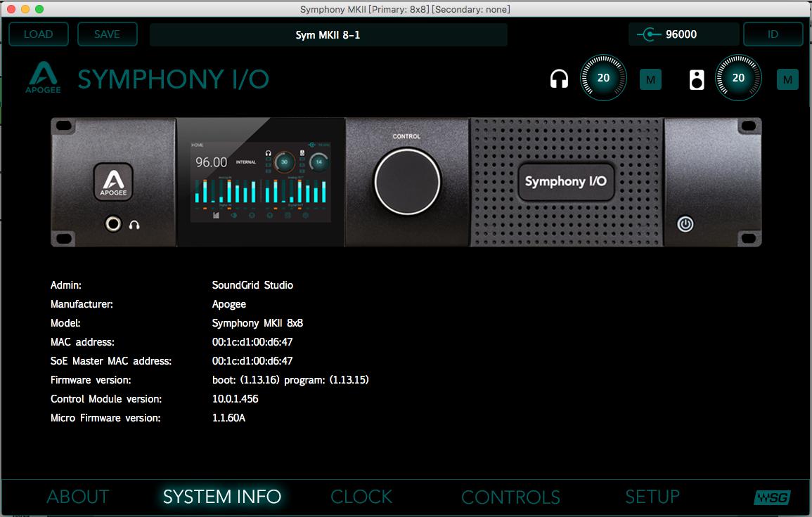This screenshot has width=812, height=517.
Task: Open the CLOCK tab
Action: 361,497
